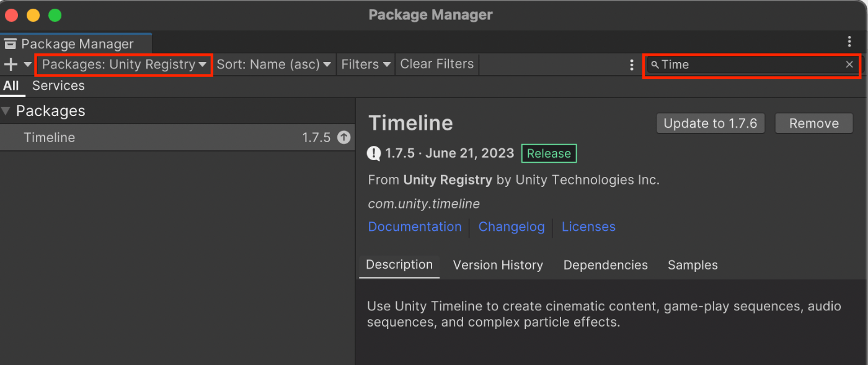Click the magnifier search icon
The image size is (868, 365).
tap(655, 65)
